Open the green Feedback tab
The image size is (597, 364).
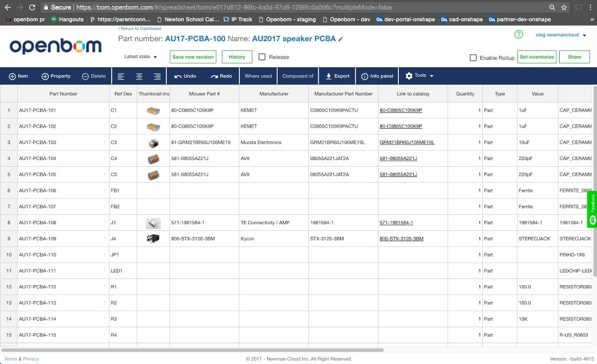[592, 209]
